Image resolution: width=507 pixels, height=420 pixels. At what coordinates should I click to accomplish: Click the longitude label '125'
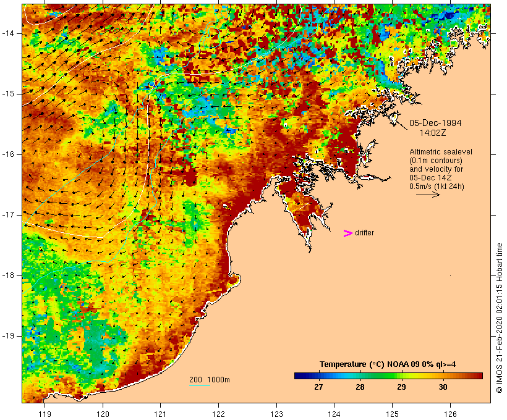(393, 414)
